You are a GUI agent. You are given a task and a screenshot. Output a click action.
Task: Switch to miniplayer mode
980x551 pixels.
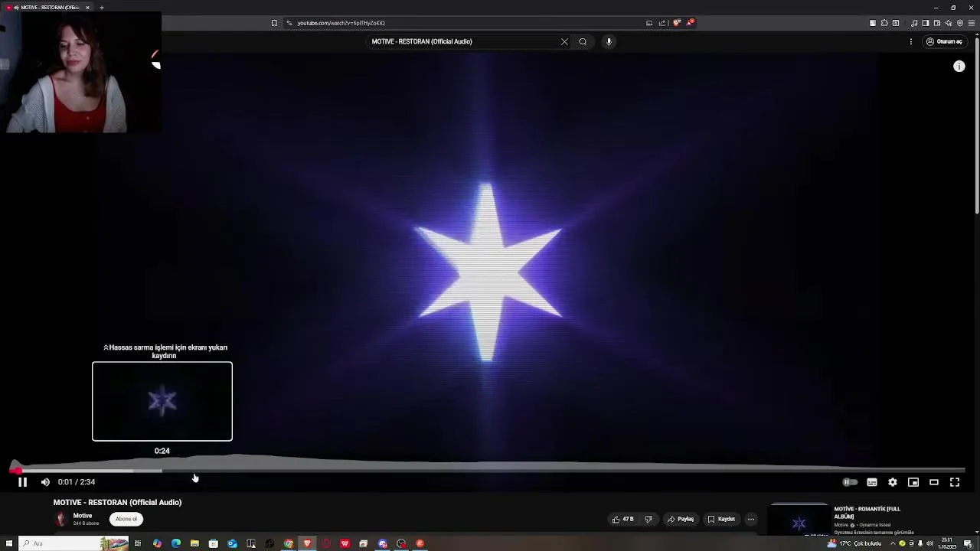[913, 482]
